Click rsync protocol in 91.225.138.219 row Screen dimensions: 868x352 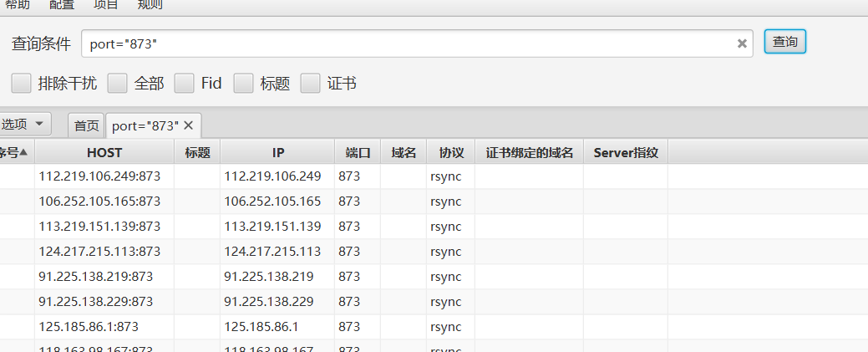click(445, 277)
